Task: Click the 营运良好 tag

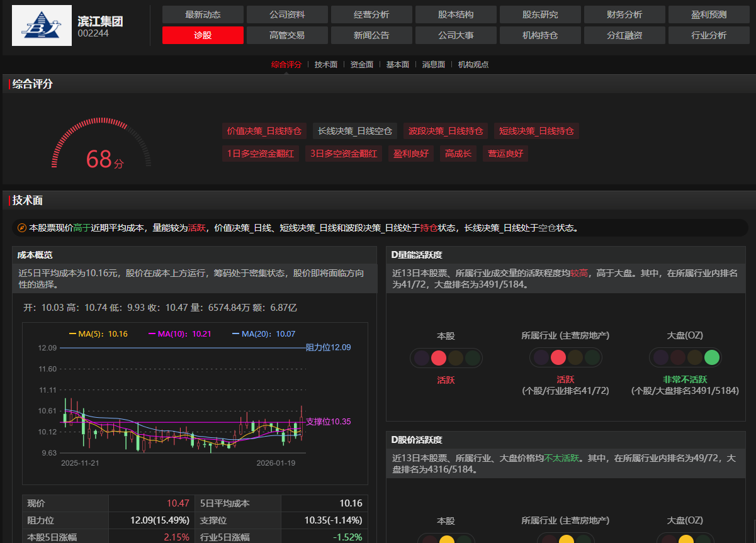Action: click(x=505, y=153)
